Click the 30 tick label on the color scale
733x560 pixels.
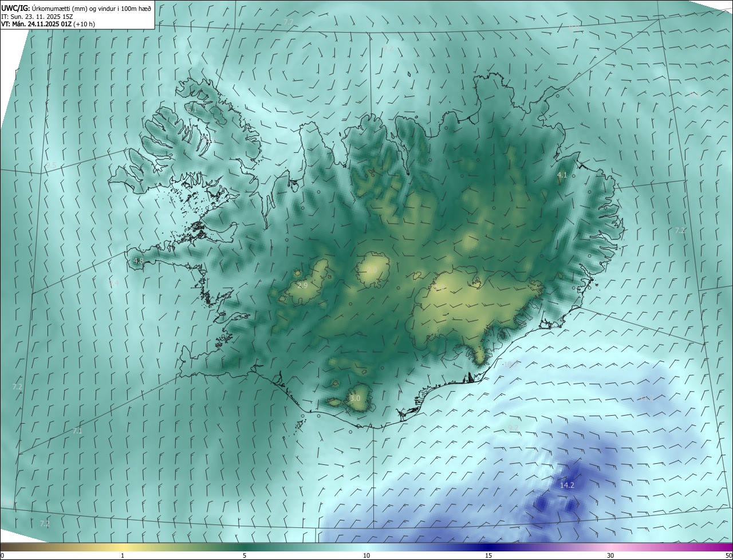[610, 555]
